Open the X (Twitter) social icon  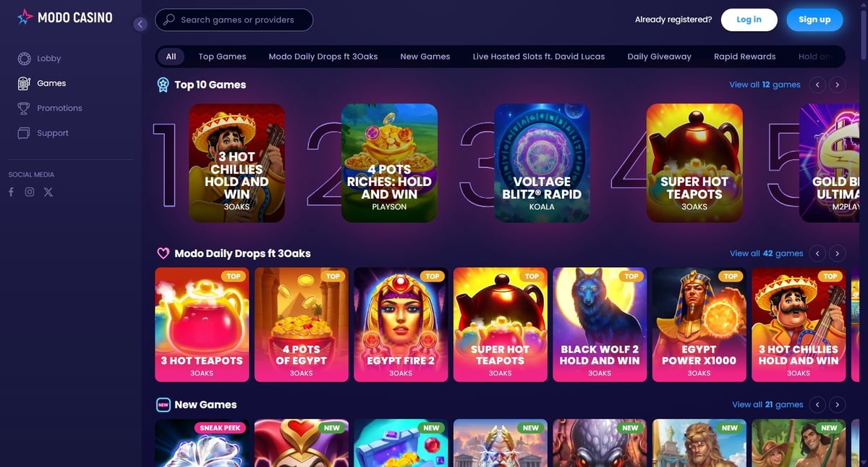click(x=48, y=192)
